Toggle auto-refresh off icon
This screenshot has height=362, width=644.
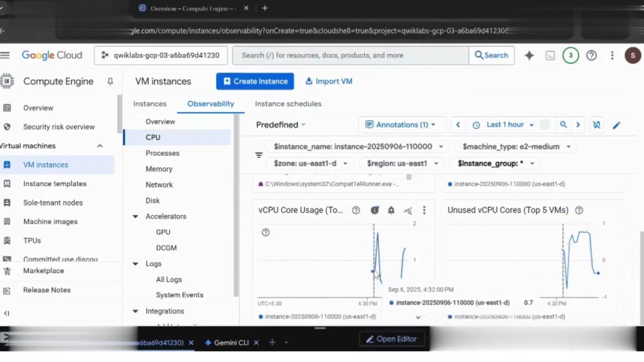click(597, 125)
